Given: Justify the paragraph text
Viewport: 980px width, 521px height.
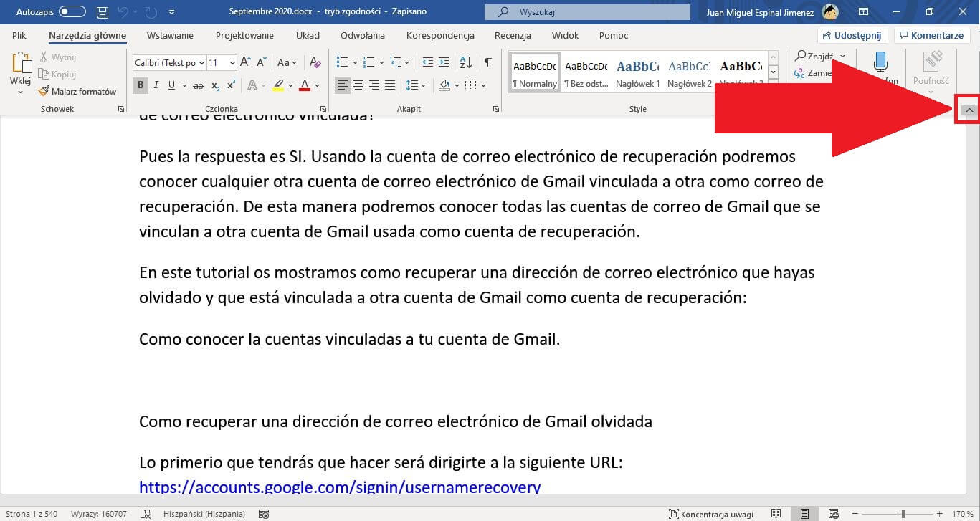Looking at the screenshot, I should 390,85.
